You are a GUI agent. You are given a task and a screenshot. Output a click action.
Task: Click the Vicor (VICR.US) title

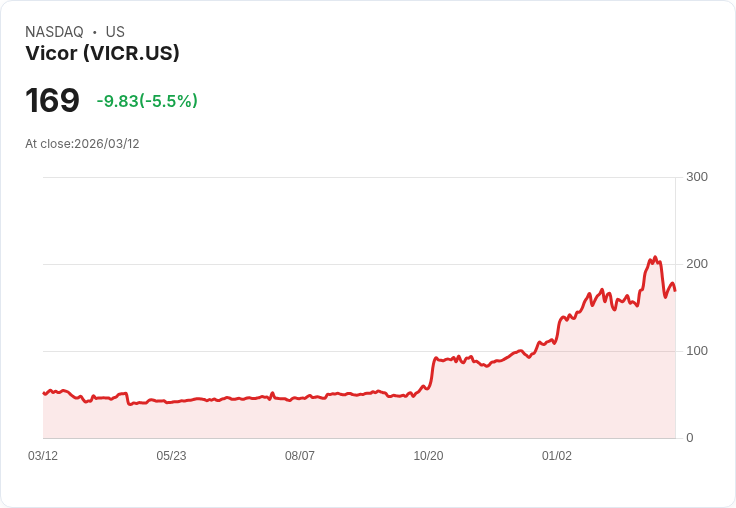click(x=102, y=53)
